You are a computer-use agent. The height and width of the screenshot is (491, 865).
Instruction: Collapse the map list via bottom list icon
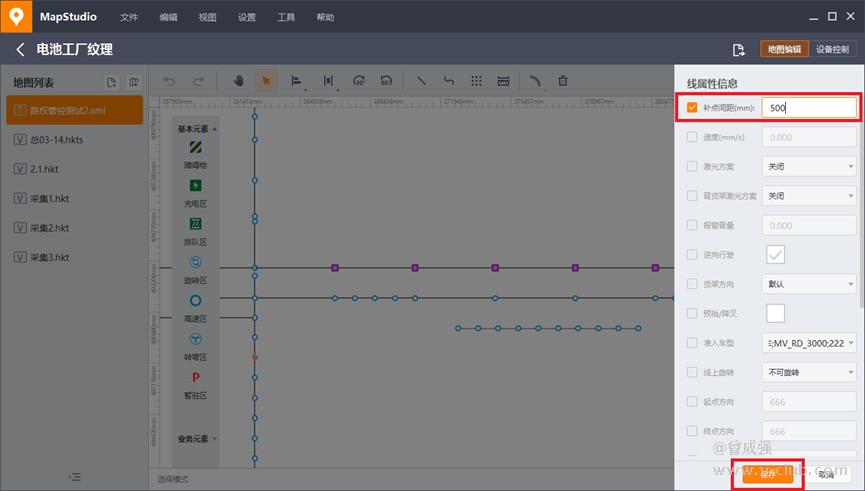tap(75, 477)
